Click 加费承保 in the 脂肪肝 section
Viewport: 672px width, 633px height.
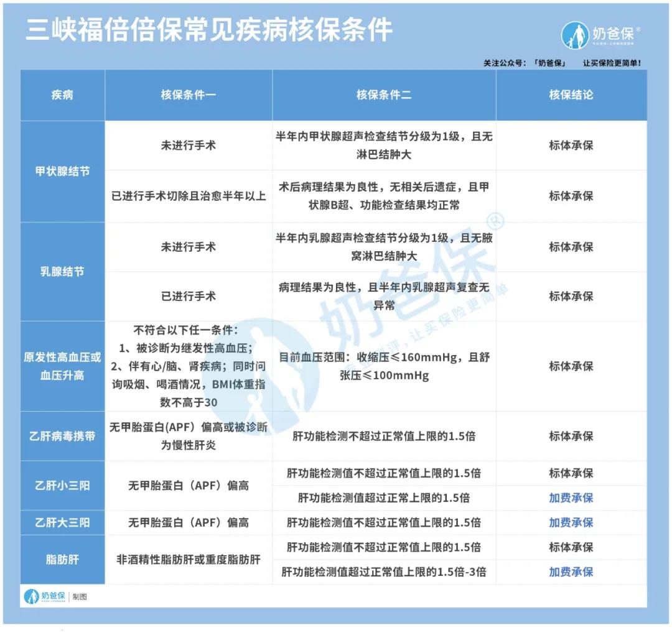click(x=571, y=572)
